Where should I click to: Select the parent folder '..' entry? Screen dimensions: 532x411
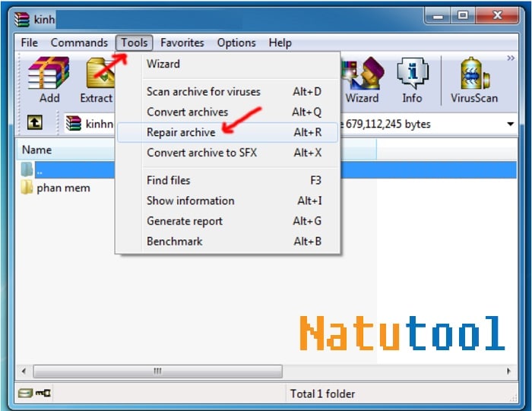click(x=40, y=169)
